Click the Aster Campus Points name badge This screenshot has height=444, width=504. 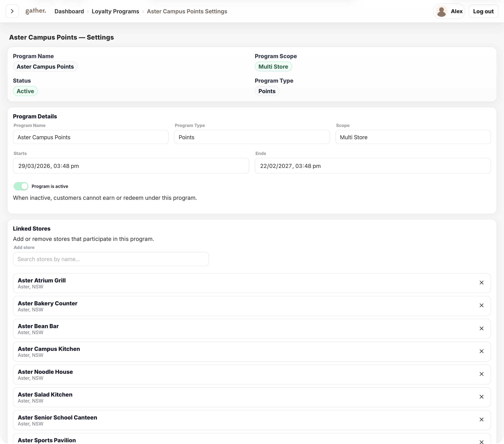(x=45, y=67)
